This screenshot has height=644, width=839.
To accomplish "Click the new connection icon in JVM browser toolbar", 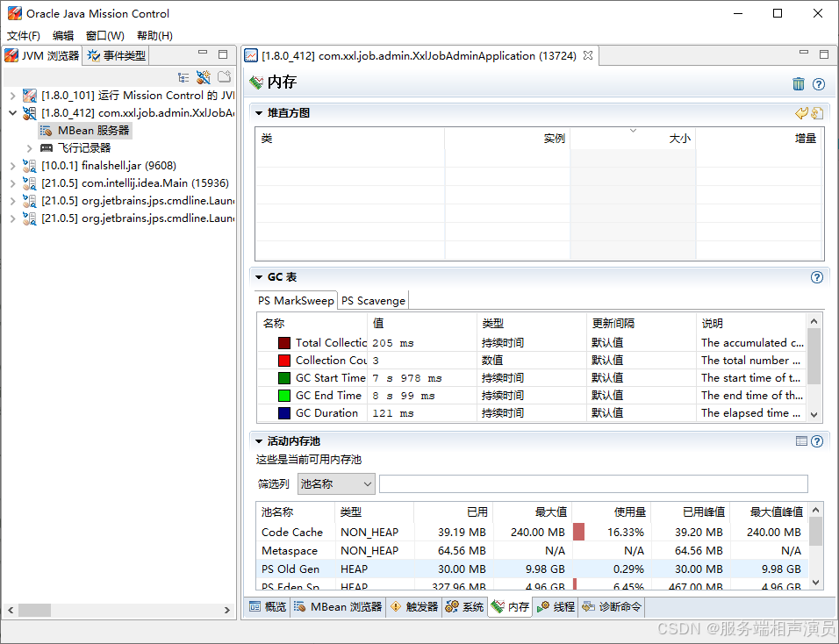I will (204, 77).
